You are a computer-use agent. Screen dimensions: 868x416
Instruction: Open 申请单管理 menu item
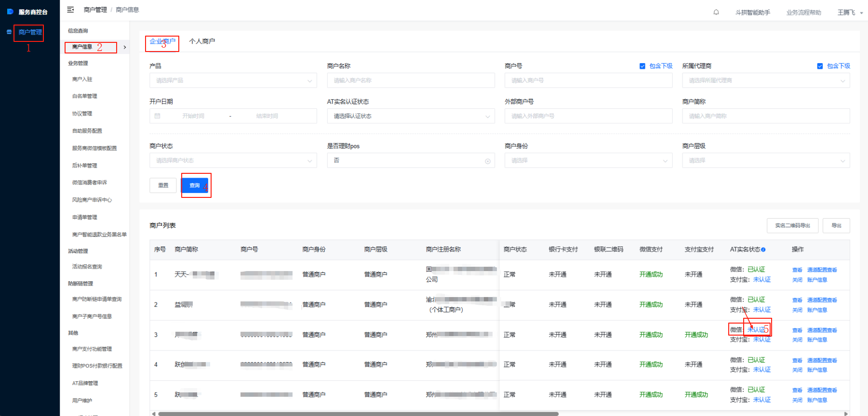coord(84,217)
